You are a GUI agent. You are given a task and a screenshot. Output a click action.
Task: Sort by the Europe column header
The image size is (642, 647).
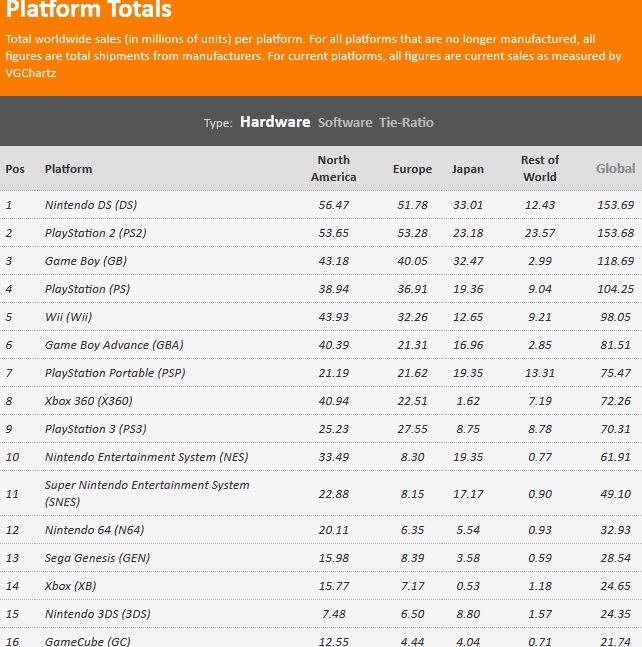coord(412,169)
